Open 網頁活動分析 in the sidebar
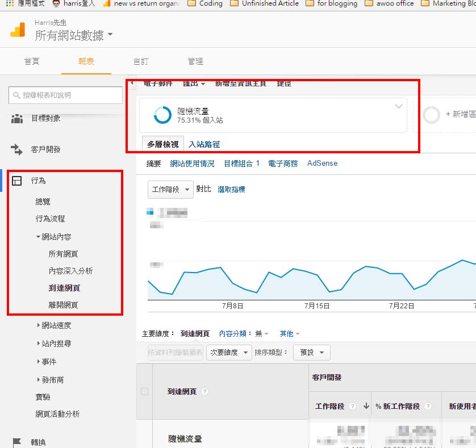476x448 pixels. pyautogui.click(x=57, y=414)
